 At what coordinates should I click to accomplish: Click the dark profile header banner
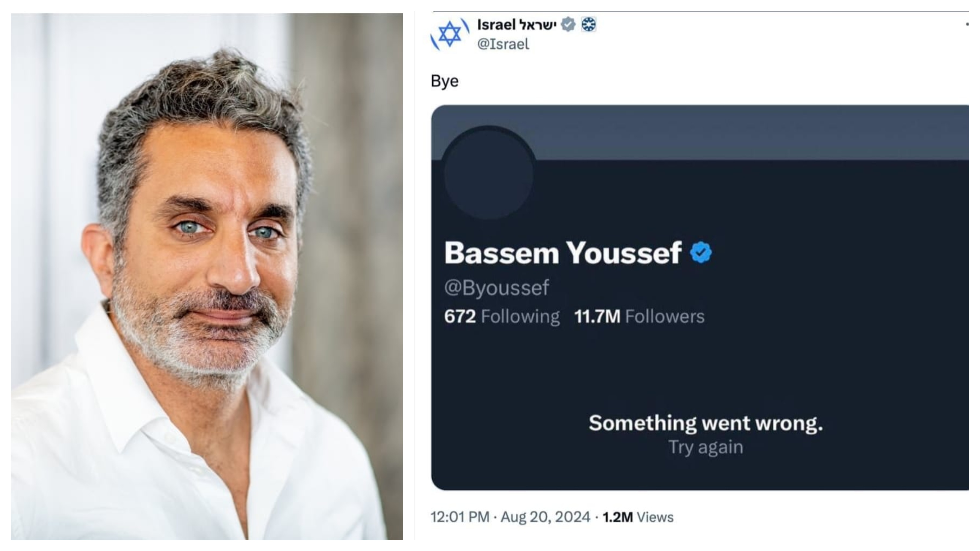(723, 132)
